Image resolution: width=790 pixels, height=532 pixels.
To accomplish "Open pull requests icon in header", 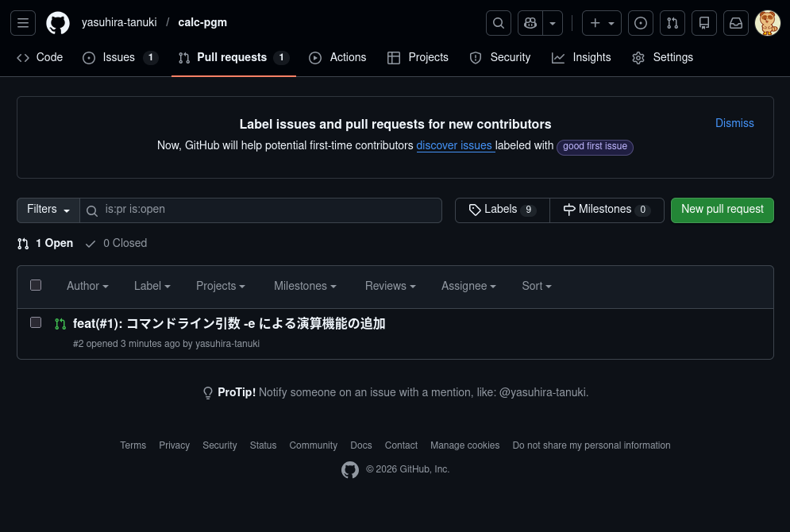I will (672, 23).
